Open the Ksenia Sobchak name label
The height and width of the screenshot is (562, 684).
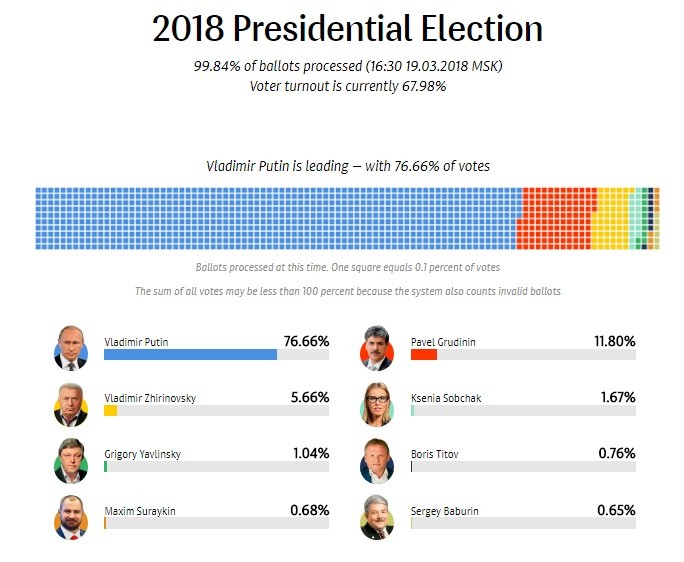(x=446, y=398)
